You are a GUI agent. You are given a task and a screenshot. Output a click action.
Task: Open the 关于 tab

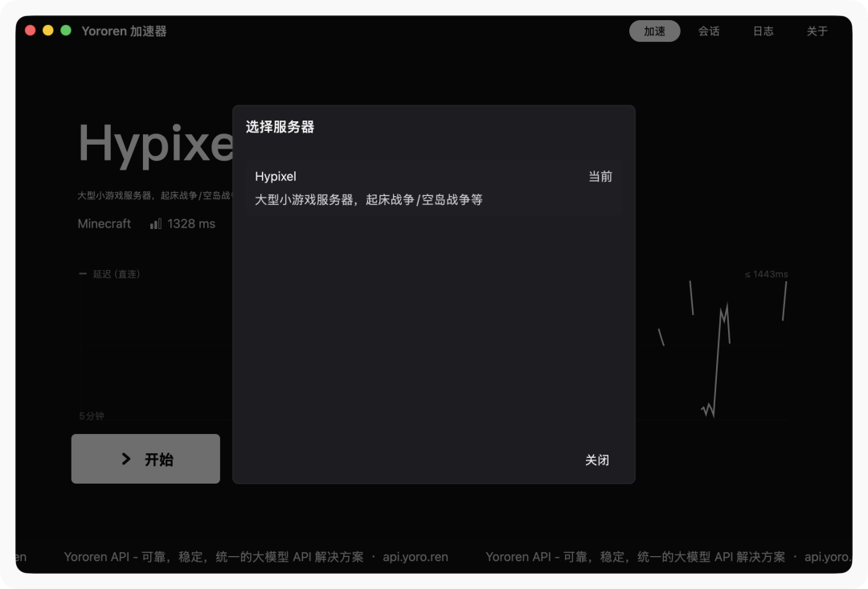817,31
